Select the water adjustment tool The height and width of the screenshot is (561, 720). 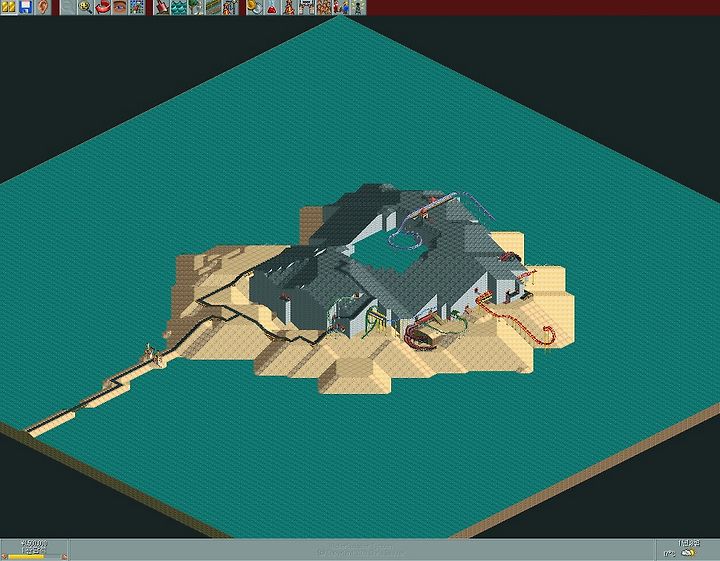tap(179, 7)
